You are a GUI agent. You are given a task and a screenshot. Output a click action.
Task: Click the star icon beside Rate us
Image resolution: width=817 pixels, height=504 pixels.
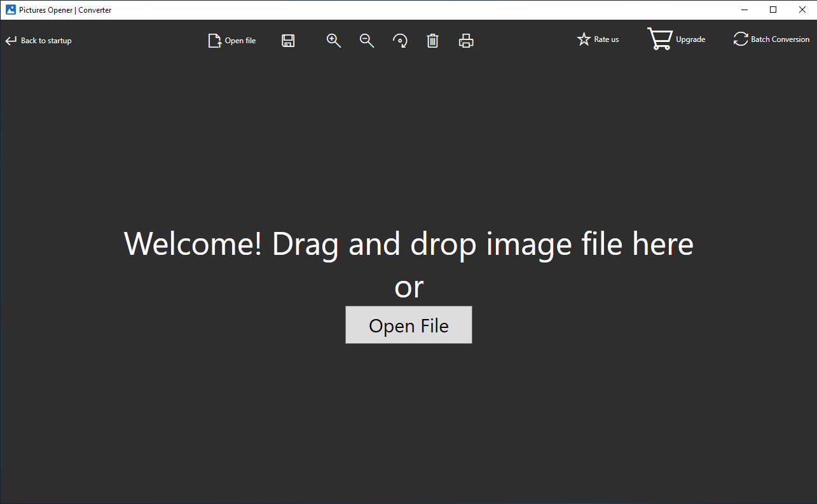pyautogui.click(x=584, y=39)
